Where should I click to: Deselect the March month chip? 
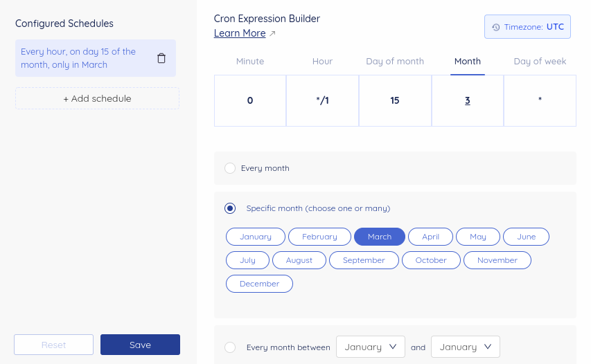pos(380,237)
